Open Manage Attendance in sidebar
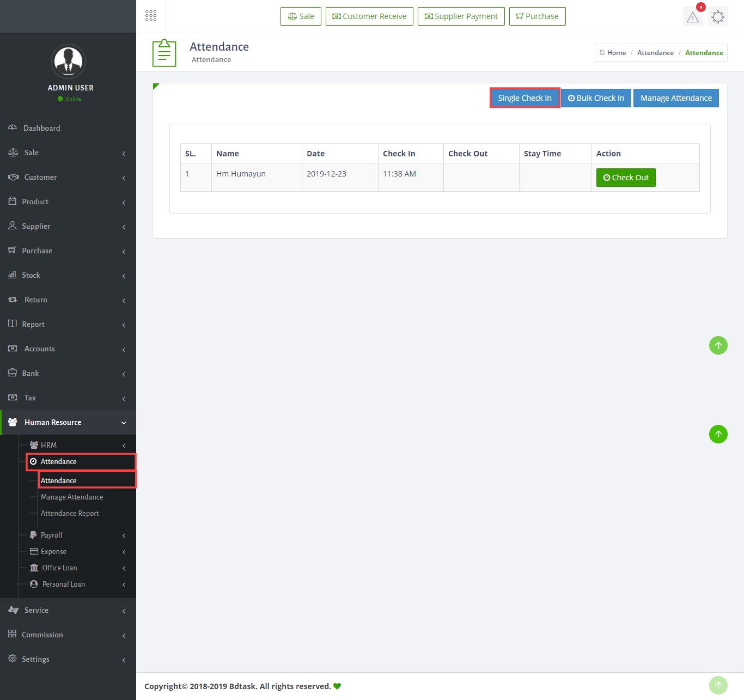This screenshot has height=700, width=744. [72, 497]
